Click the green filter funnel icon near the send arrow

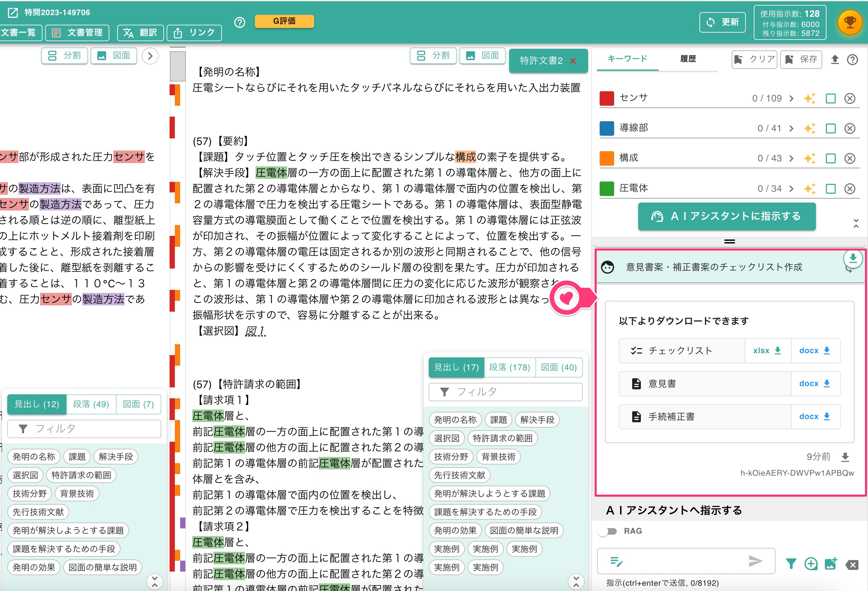[x=791, y=564]
